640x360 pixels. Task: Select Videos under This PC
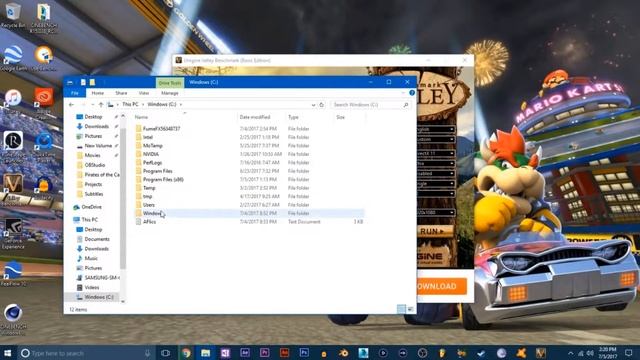pyautogui.click(x=92, y=287)
